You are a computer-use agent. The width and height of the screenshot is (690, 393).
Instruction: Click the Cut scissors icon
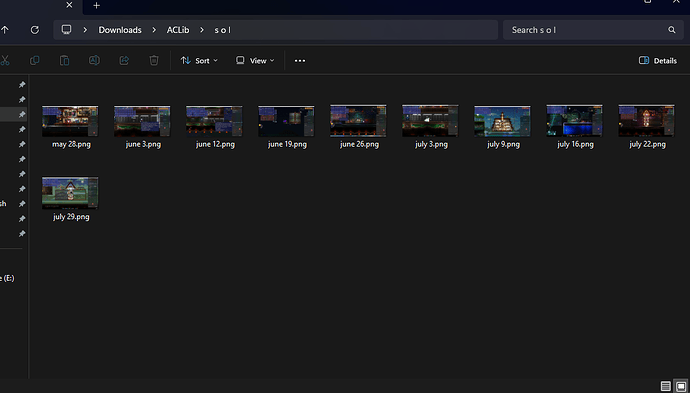4,60
